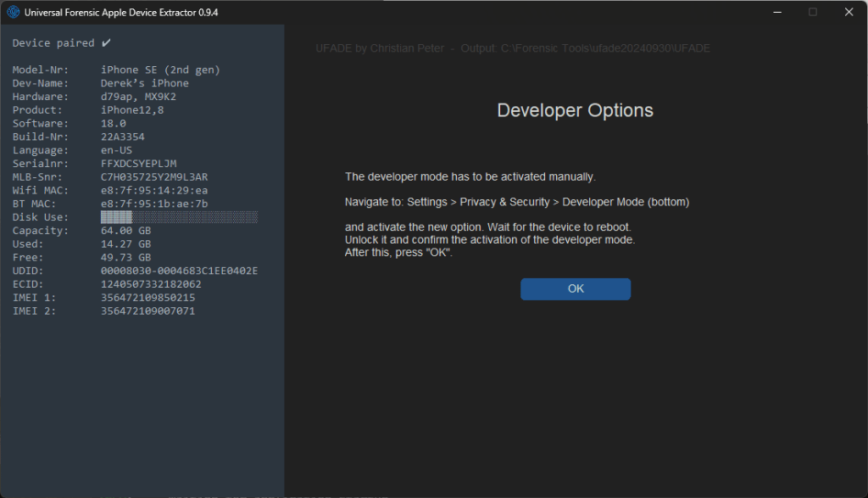Click the Device paired checkmark

(106, 42)
